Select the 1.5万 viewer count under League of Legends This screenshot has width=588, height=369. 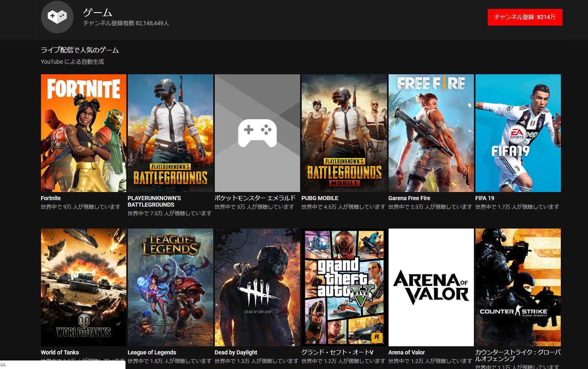[170, 361]
